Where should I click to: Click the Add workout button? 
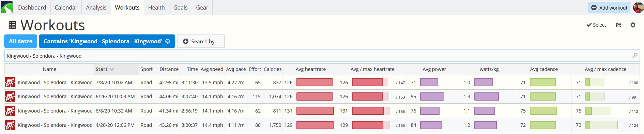pos(609,8)
